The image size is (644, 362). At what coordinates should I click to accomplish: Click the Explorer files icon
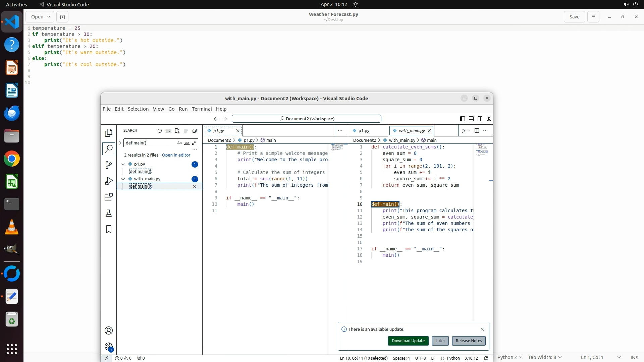pyautogui.click(x=109, y=133)
